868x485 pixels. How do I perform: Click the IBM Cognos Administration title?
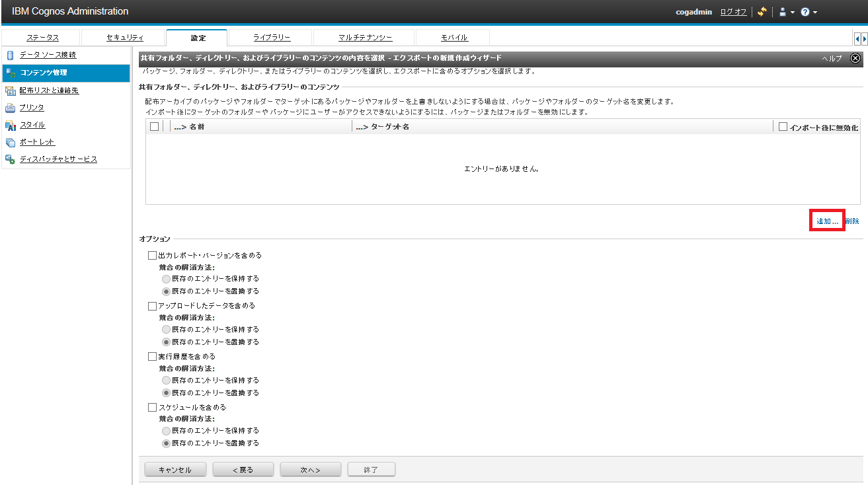pos(70,12)
